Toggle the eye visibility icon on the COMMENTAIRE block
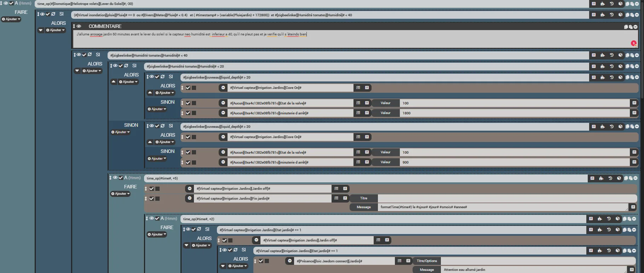 pyautogui.click(x=79, y=26)
